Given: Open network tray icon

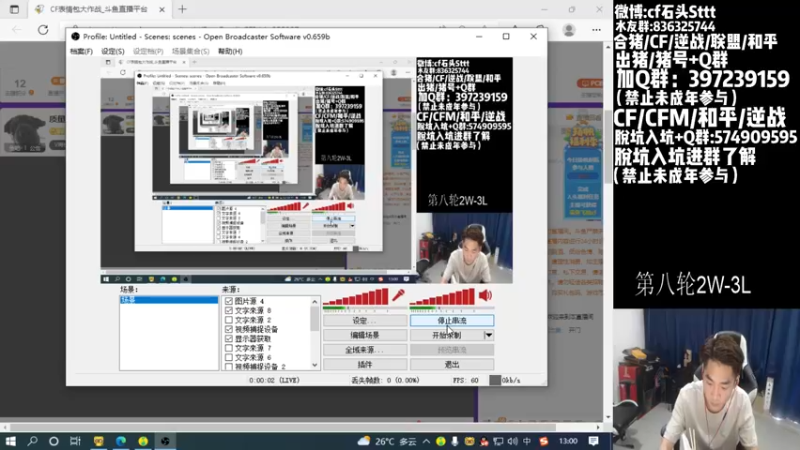Looking at the screenshot, I should [498, 441].
